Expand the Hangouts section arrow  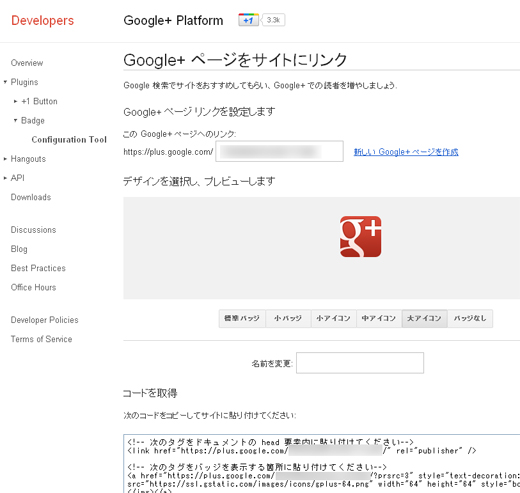point(5,159)
